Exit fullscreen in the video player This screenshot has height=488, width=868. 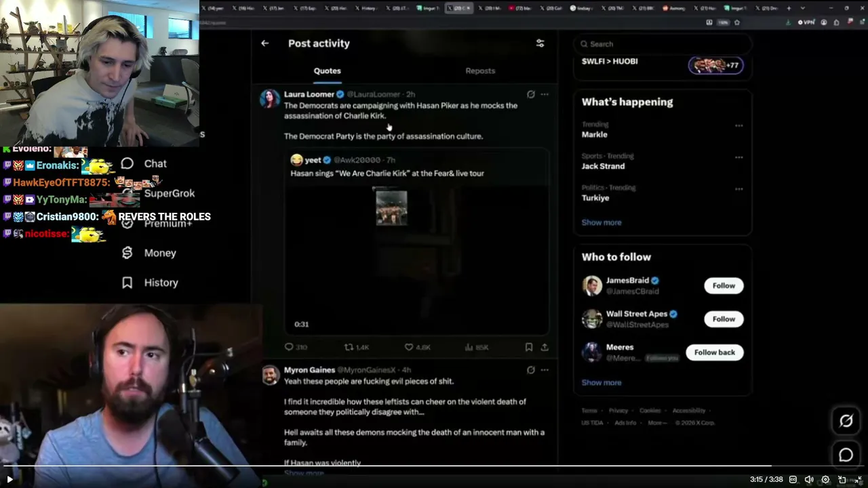point(859,479)
